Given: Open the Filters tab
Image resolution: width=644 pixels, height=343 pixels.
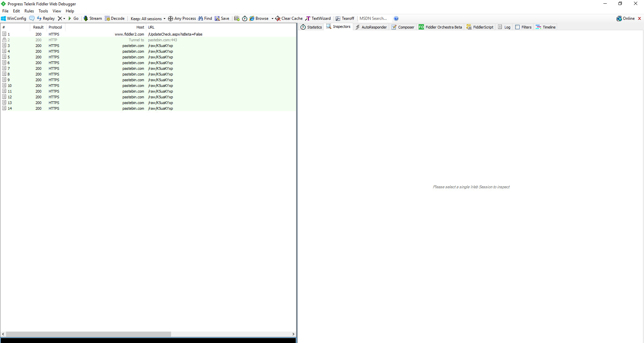Looking at the screenshot, I should 523,27.
